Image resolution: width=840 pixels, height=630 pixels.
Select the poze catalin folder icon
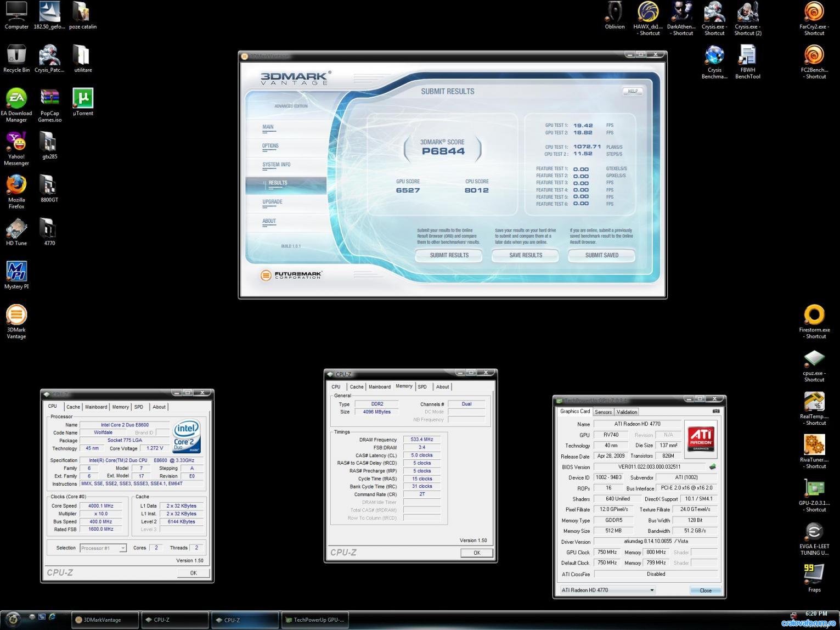[82, 15]
